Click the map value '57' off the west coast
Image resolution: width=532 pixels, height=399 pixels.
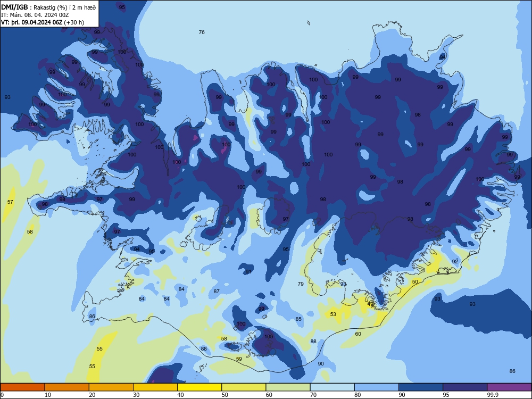pyautogui.click(x=10, y=202)
